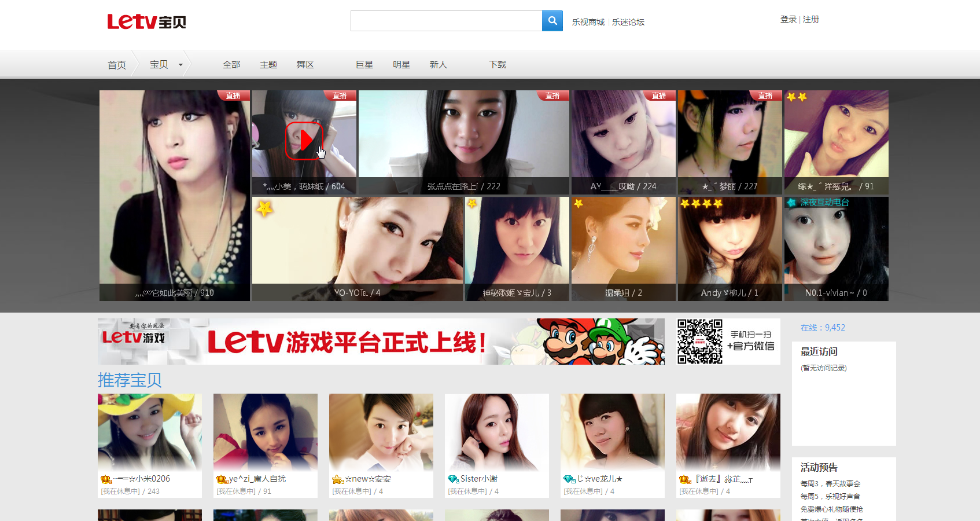Click the four stars on Andy 柳儿 card
The image size is (980, 521).
point(701,203)
